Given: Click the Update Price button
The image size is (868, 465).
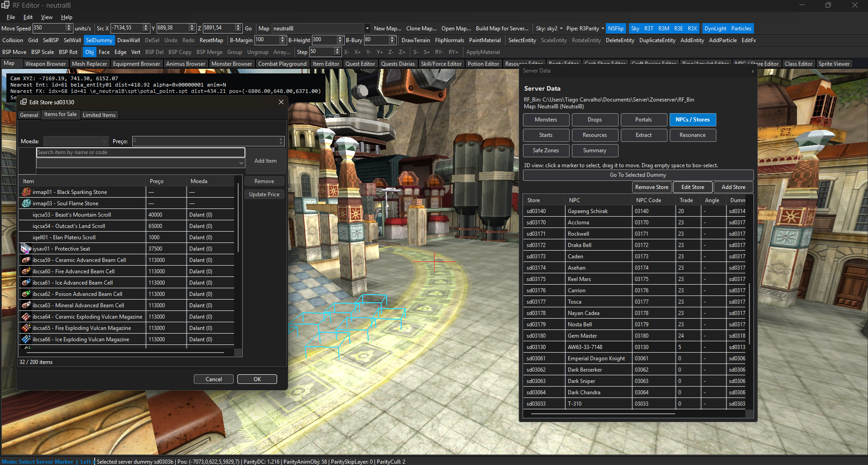Looking at the screenshot, I should 264,194.
